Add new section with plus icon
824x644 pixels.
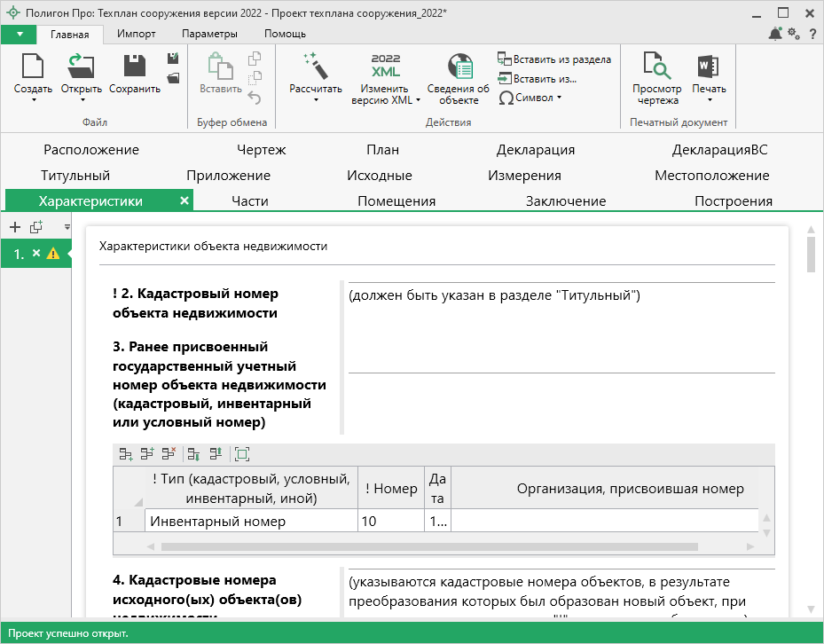pyautogui.click(x=14, y=227)
